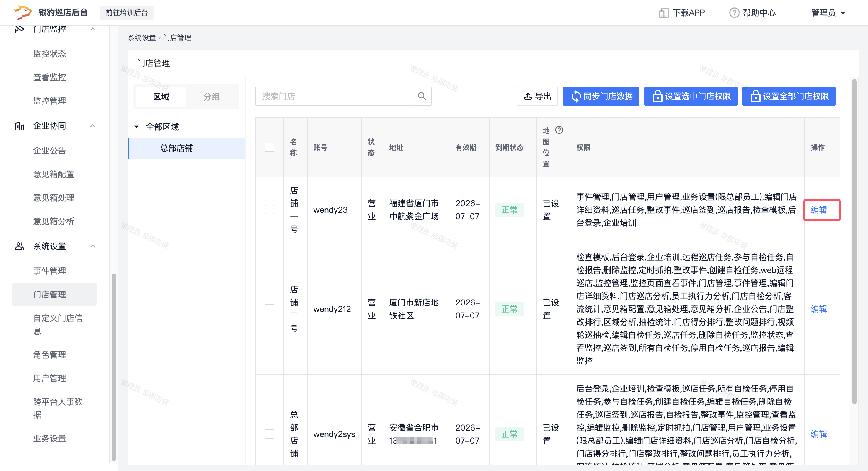Check the select-all checkbox in table header

click(269, 147)
